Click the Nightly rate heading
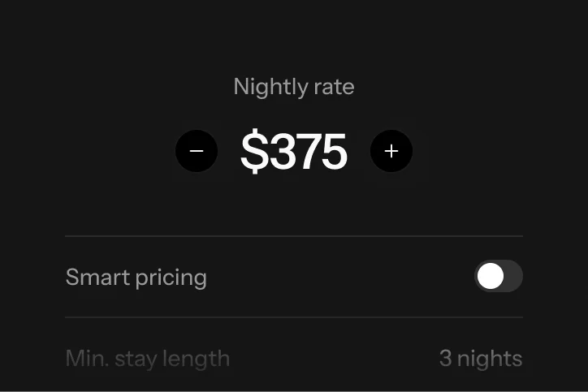This screenshot has height=392, width=588. tap(294, 87)
